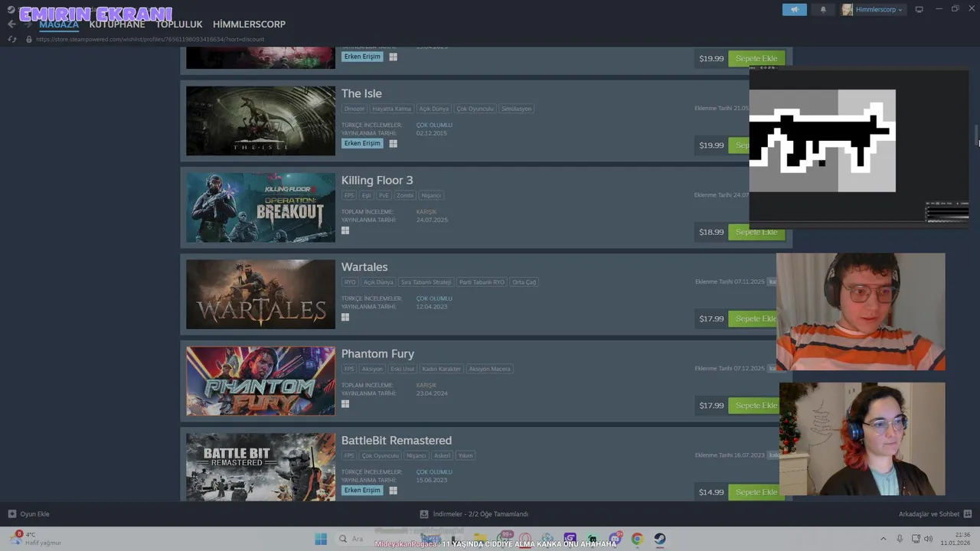Image resolution: width=980 pixels, height=551 pixels.
Task: Click Sıra Tabanlı Strateji tag on Wartales
Action: point(426,282)
